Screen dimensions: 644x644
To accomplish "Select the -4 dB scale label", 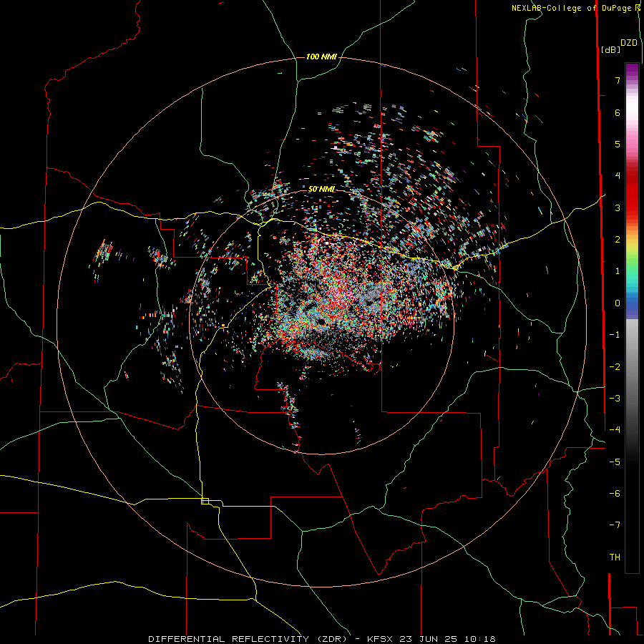I will click(x=615, y=430).
